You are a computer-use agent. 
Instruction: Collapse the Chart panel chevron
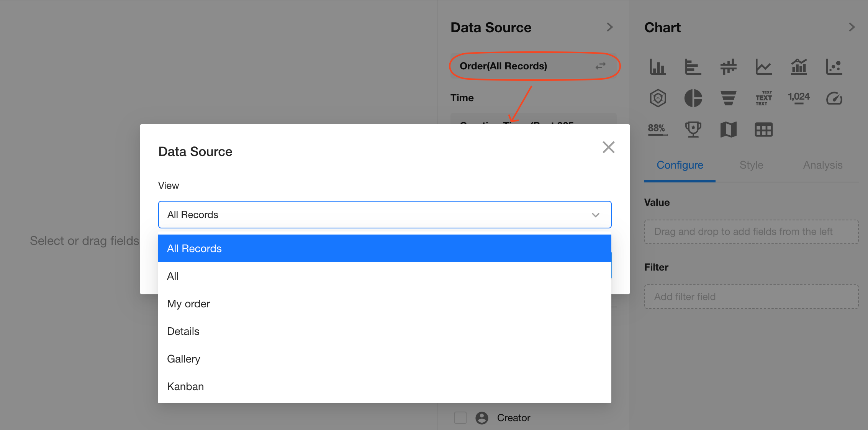coord(852,27)
